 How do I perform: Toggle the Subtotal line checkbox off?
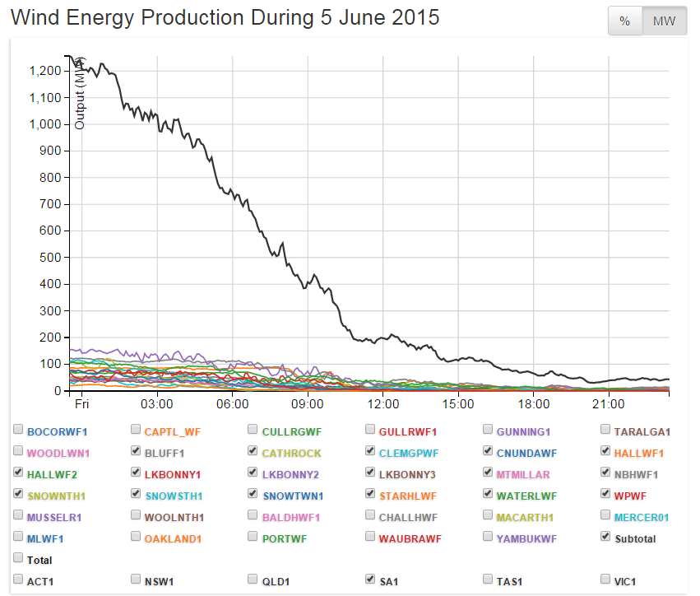pos(606,537)
